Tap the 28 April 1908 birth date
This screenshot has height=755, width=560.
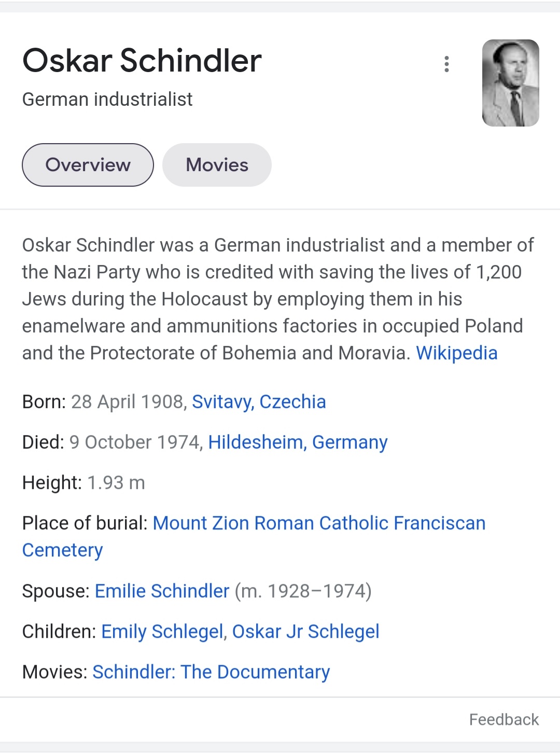[x=127, y=402]
